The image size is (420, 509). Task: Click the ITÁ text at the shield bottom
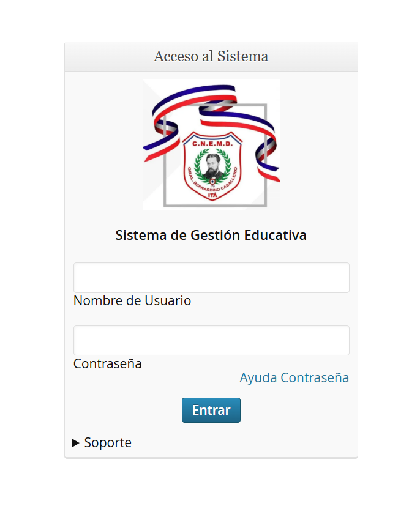point(212,193)
